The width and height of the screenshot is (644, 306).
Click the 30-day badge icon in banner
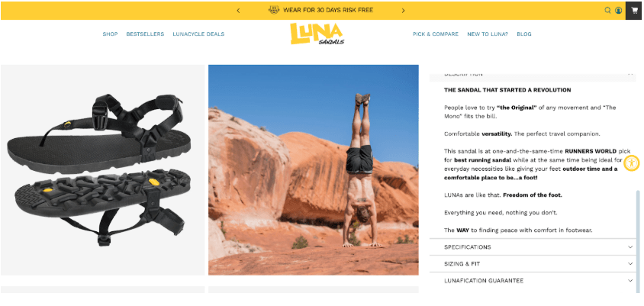(274, 10)
